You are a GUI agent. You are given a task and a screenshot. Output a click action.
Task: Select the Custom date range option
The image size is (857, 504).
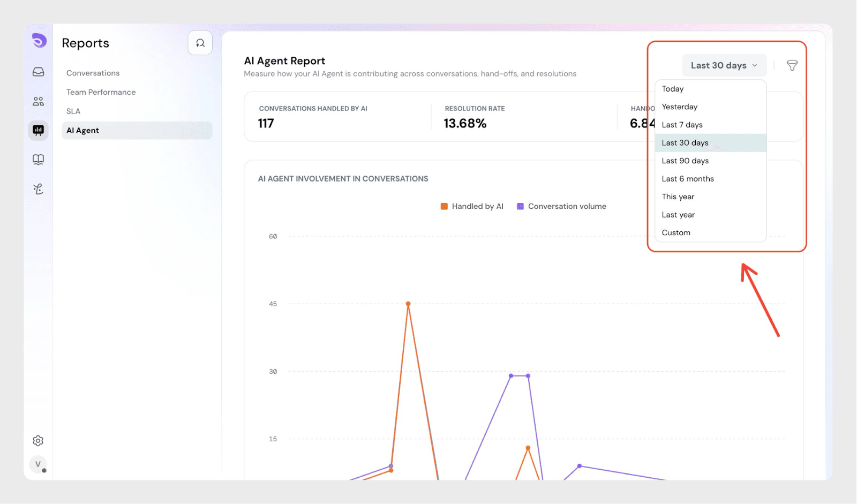coord(676,233)
